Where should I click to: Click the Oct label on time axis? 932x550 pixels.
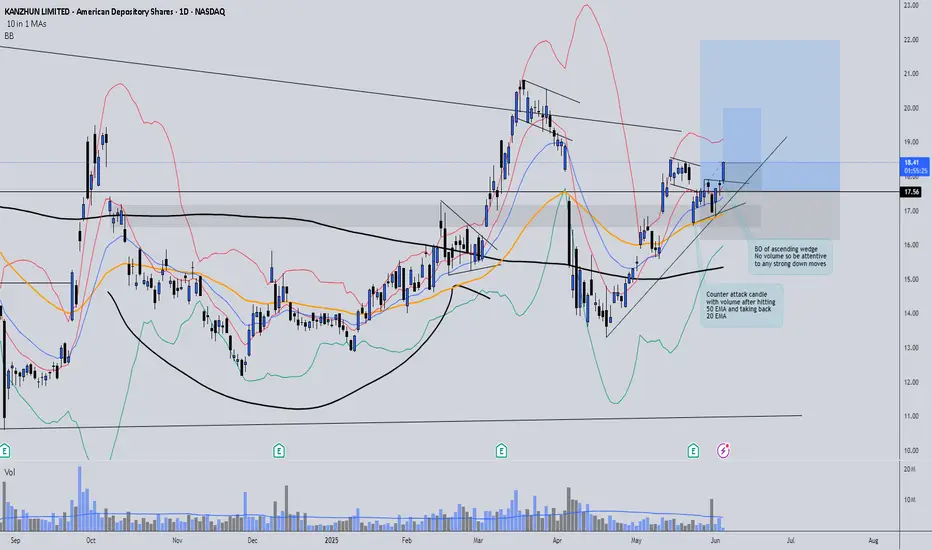coord(90,540)
